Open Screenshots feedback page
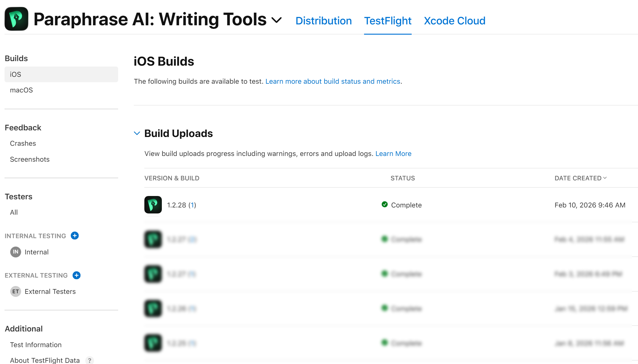 30,159
